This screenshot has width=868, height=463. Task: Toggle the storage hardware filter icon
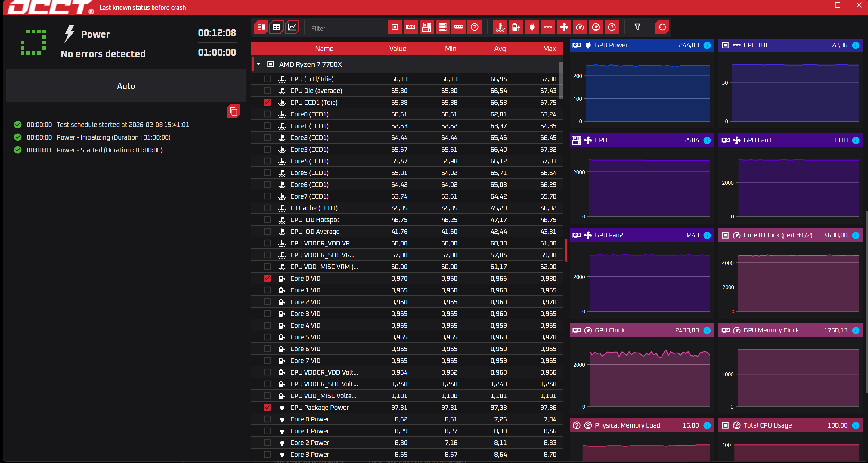click(442, 27)
